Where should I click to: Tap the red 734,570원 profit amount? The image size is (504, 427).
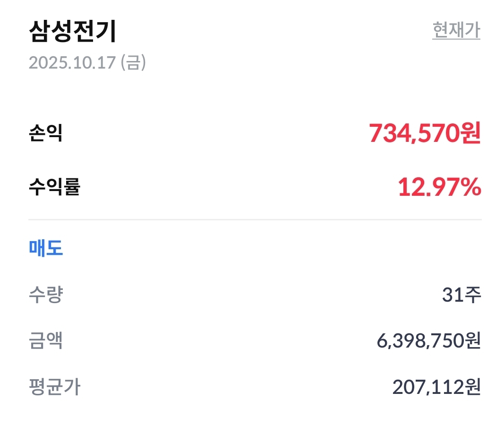[425, 133]
